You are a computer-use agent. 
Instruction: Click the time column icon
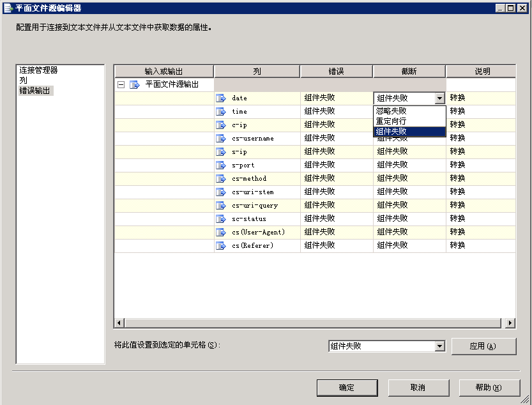click(221, 112)
